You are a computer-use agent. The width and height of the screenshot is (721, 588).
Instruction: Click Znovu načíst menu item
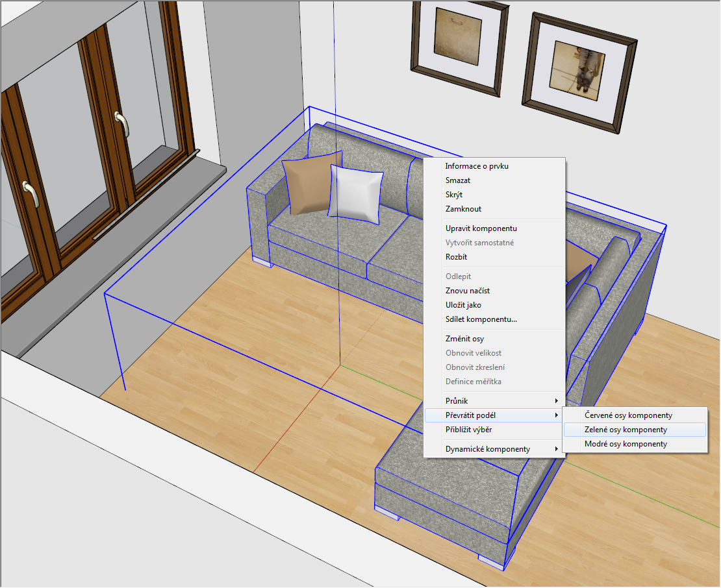coord(467,291)
